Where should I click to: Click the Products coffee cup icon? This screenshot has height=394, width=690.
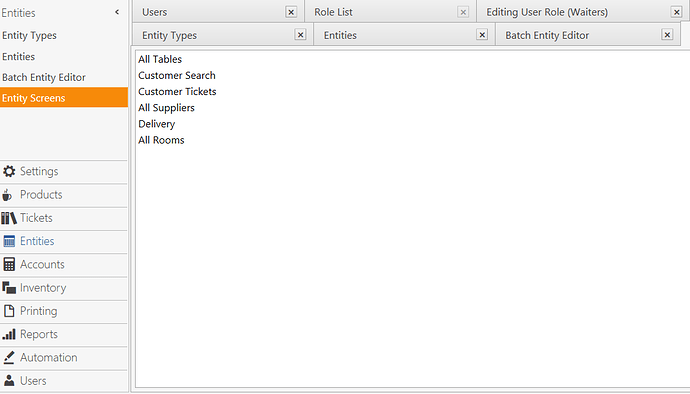pos(7,195)
